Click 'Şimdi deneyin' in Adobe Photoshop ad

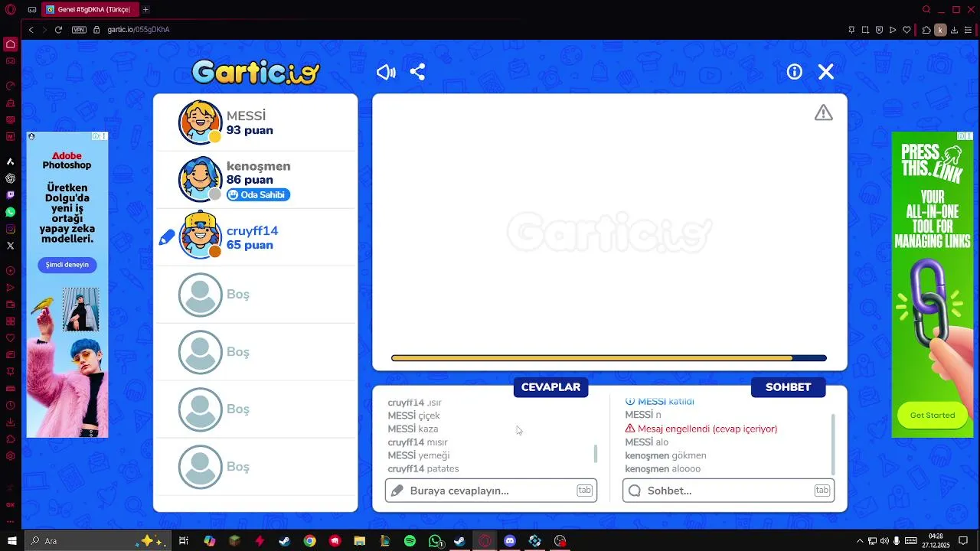point(67,265)
